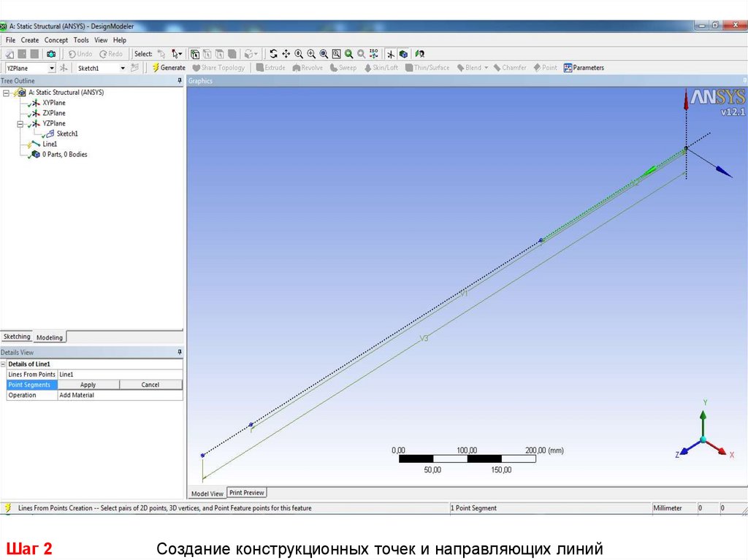Viewport: 748px width, 560px height.
Task: Click the image capture camera icon
Action: point(51,54)
